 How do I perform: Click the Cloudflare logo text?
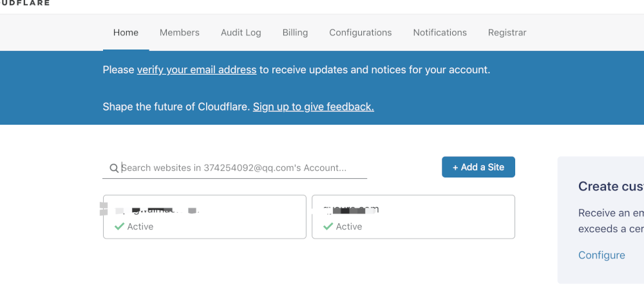coord(24,3)
